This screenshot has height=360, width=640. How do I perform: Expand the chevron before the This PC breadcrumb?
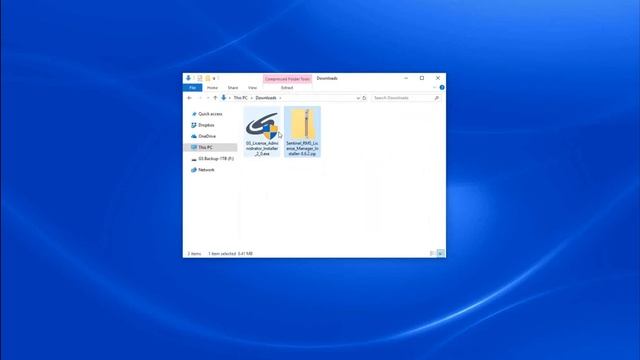[230, 98]
